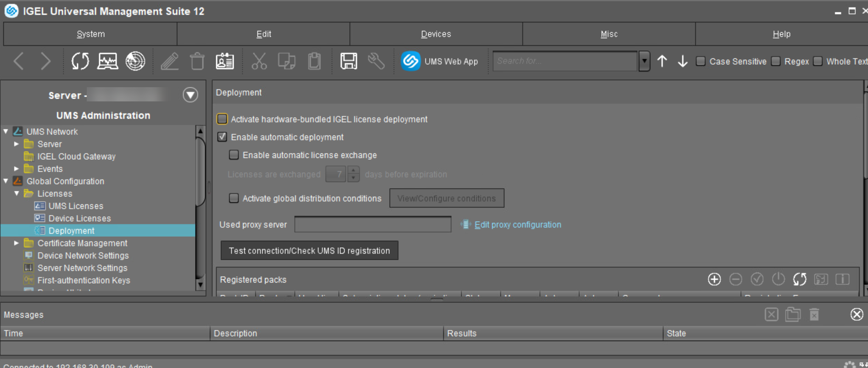Add a registered pack with plus icon

tap(714, 279)
